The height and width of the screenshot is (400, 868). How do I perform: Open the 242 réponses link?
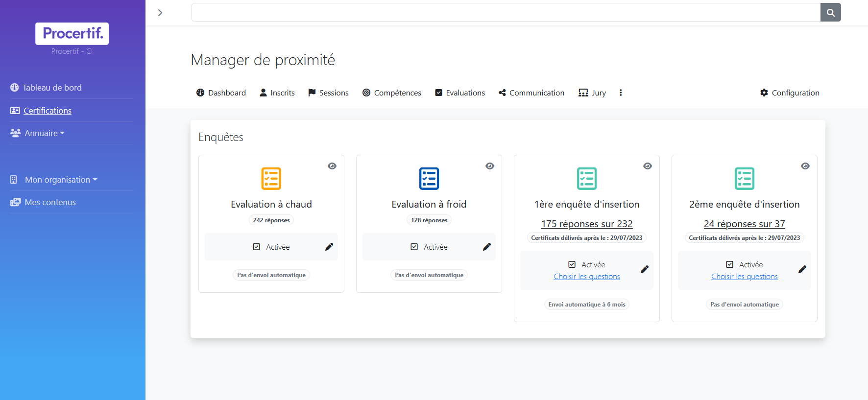click(271, 220)
